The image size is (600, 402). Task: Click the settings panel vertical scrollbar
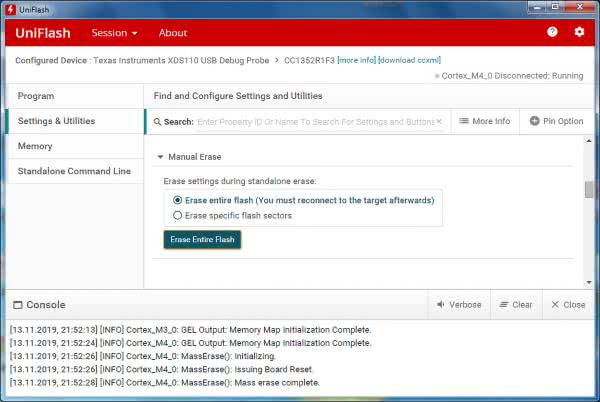coord(589,189)
